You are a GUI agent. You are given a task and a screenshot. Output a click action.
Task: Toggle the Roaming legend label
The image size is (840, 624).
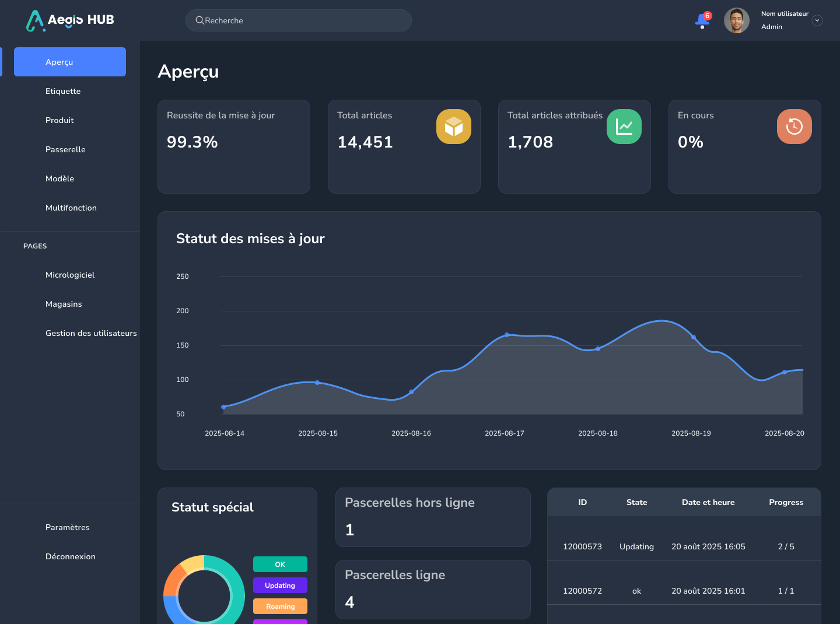click(x=280, y=607)
